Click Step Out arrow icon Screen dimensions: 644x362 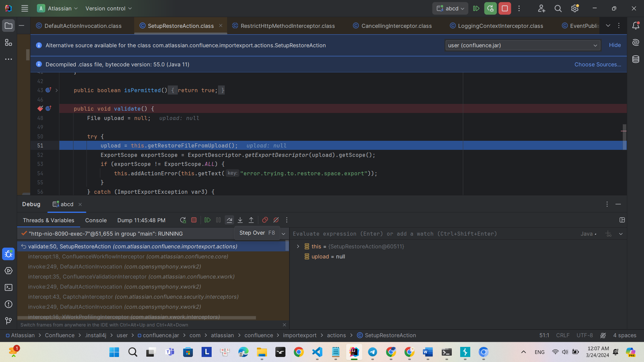(251, 220)
